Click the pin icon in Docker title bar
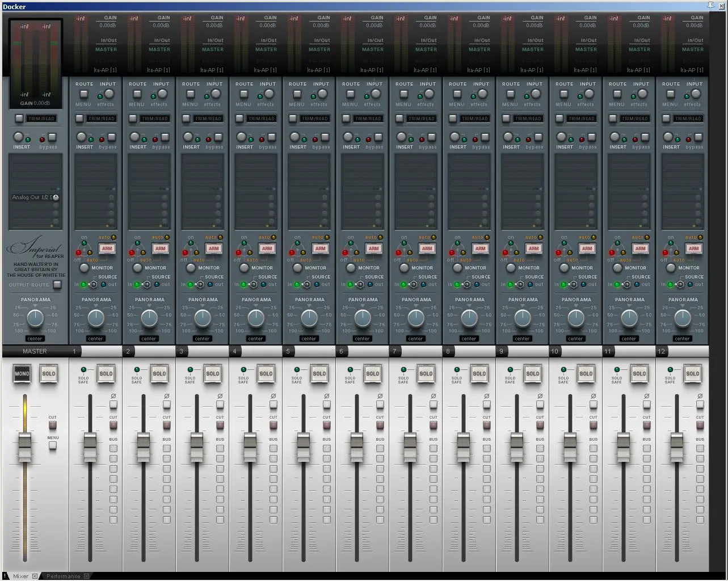The image size is (728, 581). tap(710, 6)
